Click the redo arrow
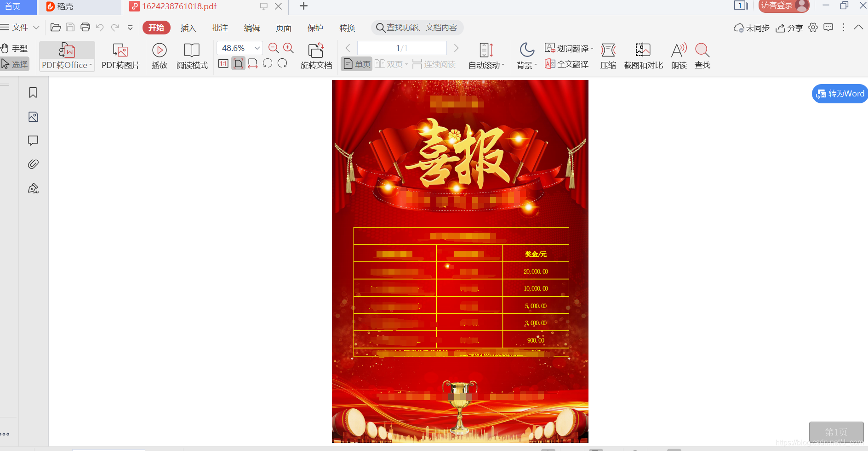Screen dimensions: 868x451 coord(115,27)
